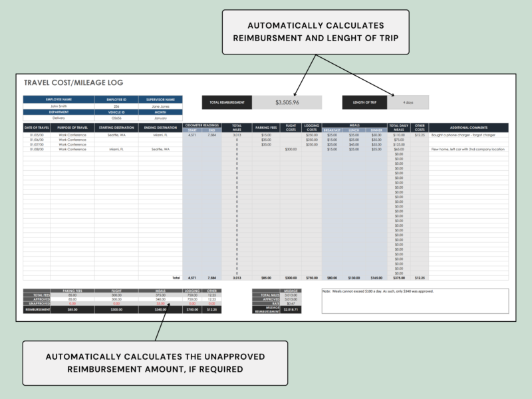
Task: Click Work Conference in the 01/07/30 row
Action: point(72,144)
